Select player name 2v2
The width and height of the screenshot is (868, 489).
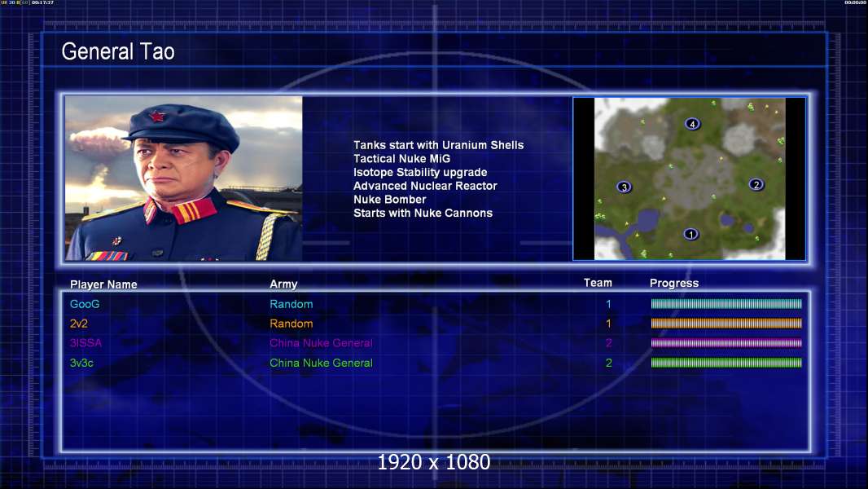(x=79, y=324)
